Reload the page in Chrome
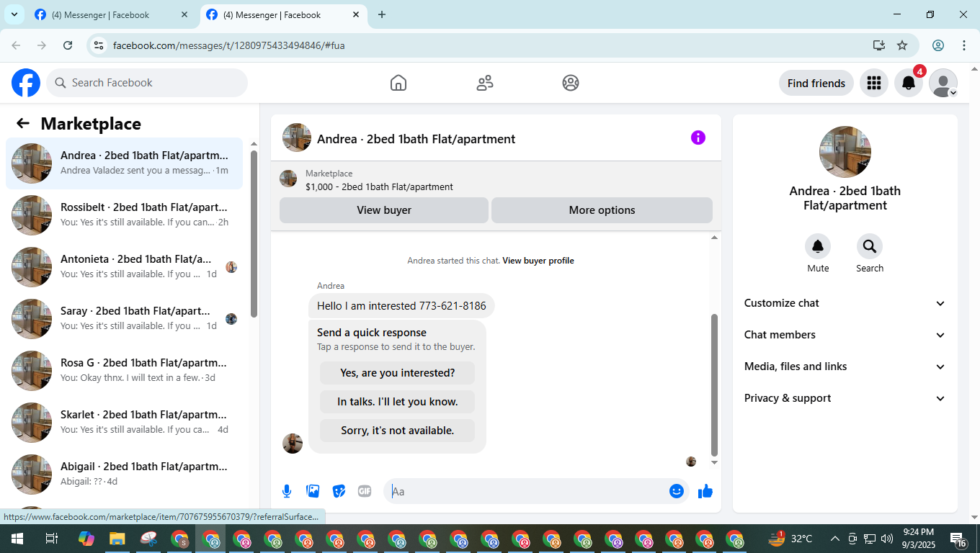Image resolution: width=980 pixels, height=553 pixels. [x=68, y=45]
